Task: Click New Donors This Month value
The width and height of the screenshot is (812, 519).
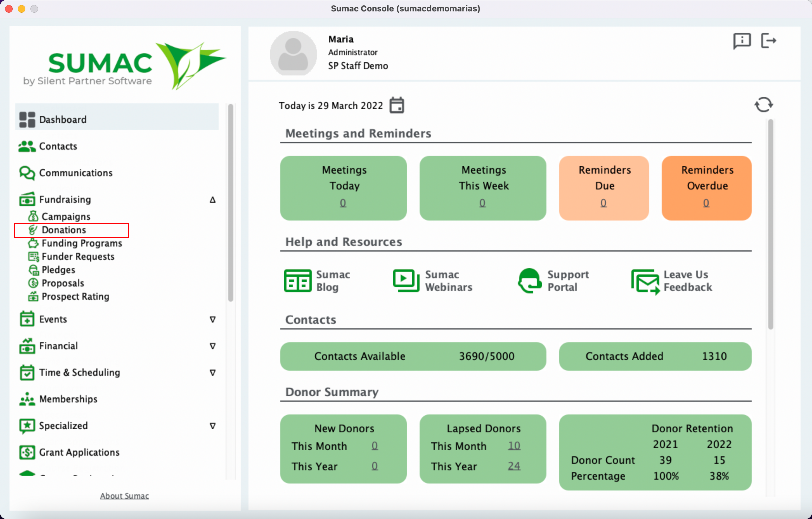Action: tap(375, 446)
